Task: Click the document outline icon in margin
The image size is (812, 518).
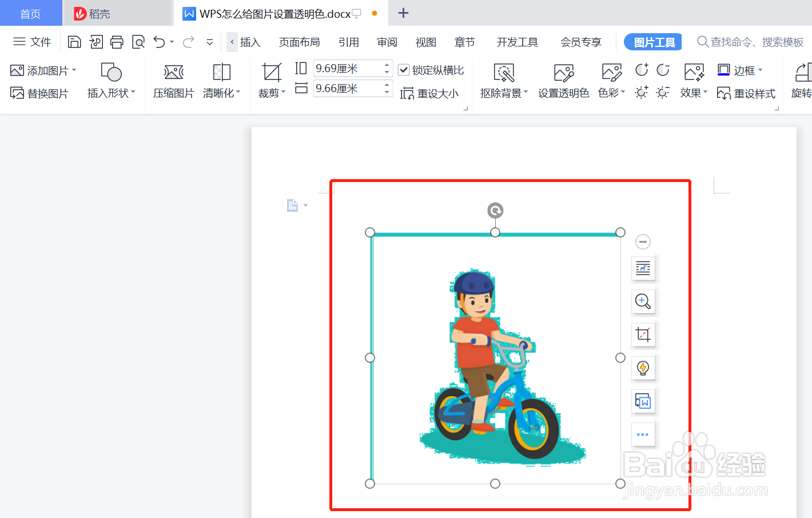Action: 292,205
